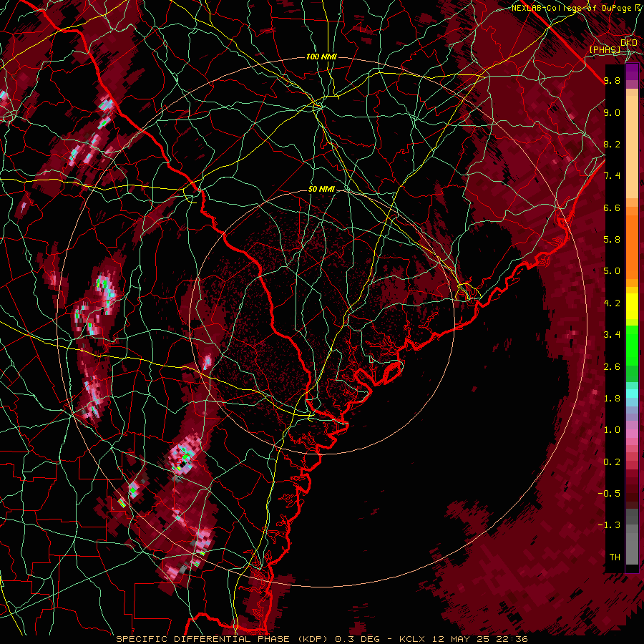Click the 5.8 value on the color scale
Viewport: 644px width, 644px height.
pyautogui.click(x=612, y=239)
